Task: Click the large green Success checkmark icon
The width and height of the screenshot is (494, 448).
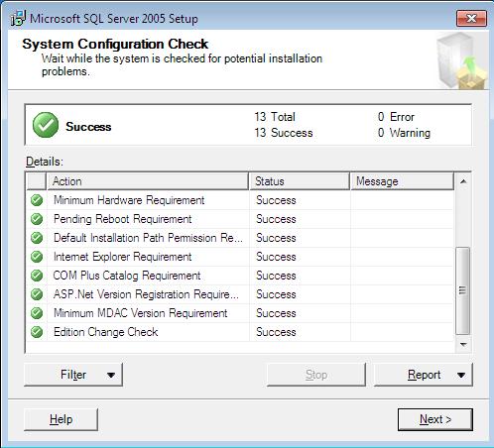Action: [46, 125]
